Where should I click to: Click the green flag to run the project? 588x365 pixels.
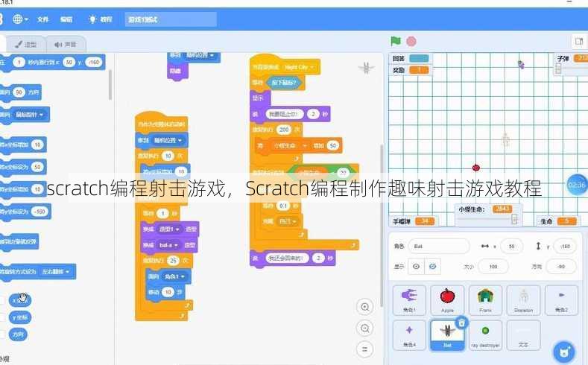click(396, 41)
